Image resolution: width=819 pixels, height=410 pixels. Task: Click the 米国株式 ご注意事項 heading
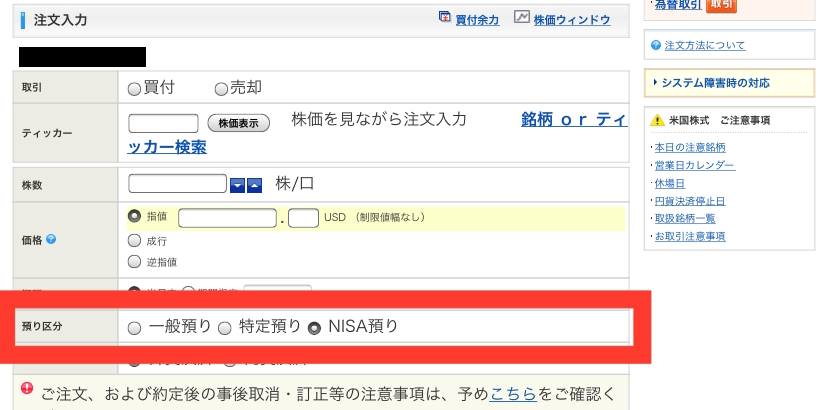click(720, 121)
